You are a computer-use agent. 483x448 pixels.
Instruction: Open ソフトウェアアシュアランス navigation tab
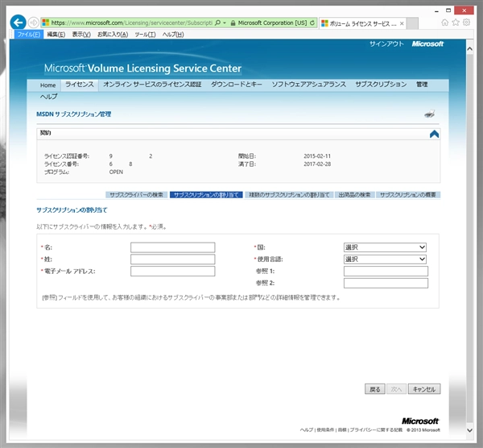point(308,85)
